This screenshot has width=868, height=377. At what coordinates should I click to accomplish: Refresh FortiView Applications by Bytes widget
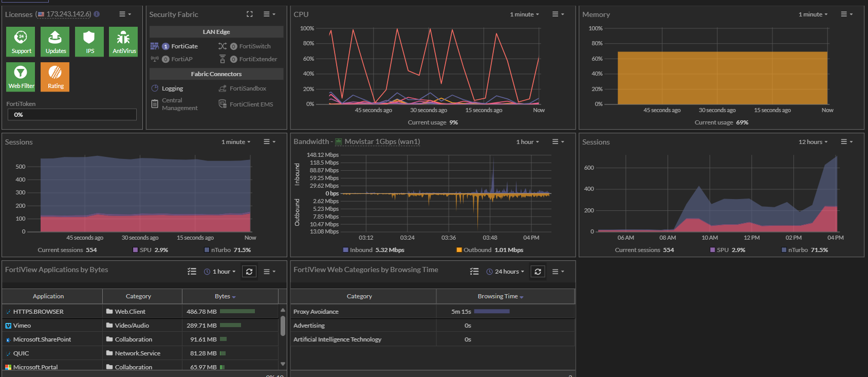point(249,272)
